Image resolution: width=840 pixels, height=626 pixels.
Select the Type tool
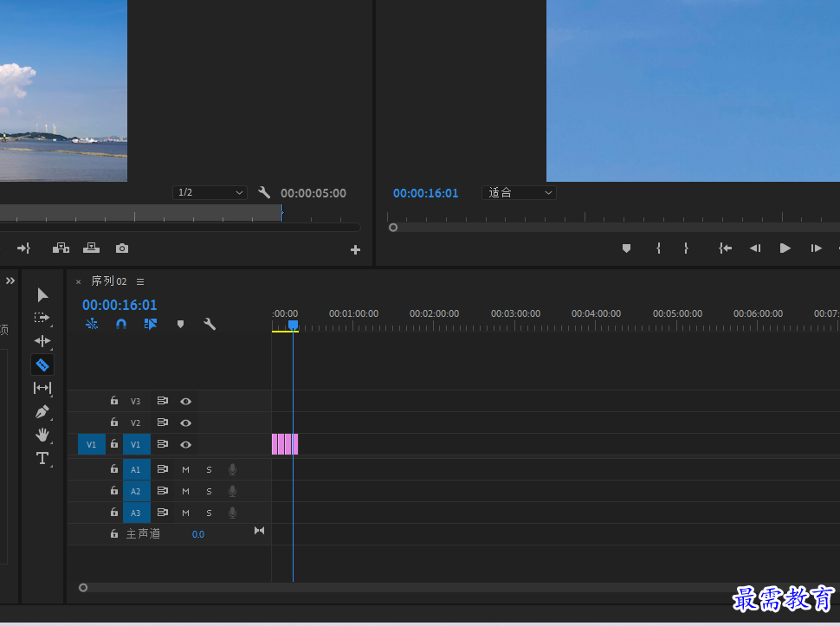pyautogui.click(x=42, y=458)
